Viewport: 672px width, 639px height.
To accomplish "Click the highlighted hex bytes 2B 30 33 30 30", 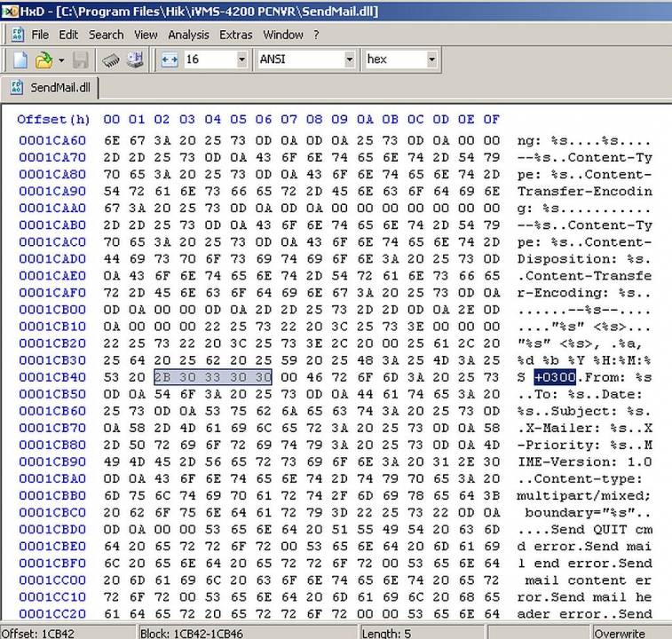I will tap(213, 377).
